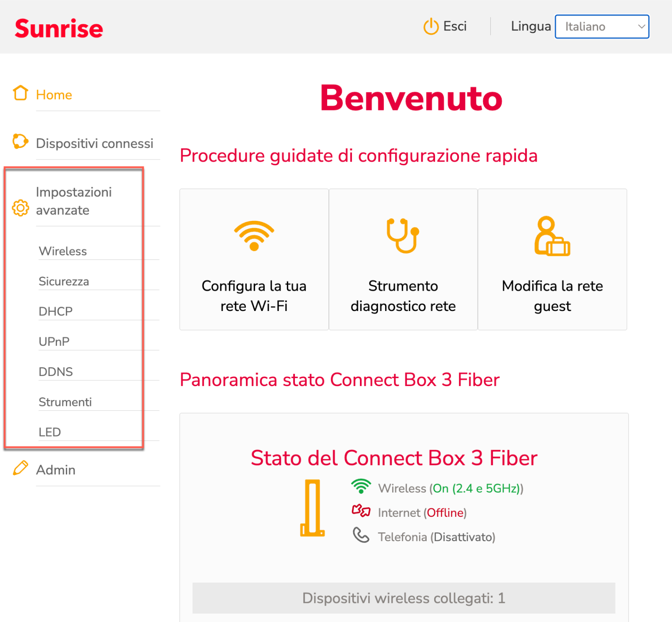Select DHCP in the sidebar
Viewport: 672px width, 622px height.
click(x=56, y=311)
